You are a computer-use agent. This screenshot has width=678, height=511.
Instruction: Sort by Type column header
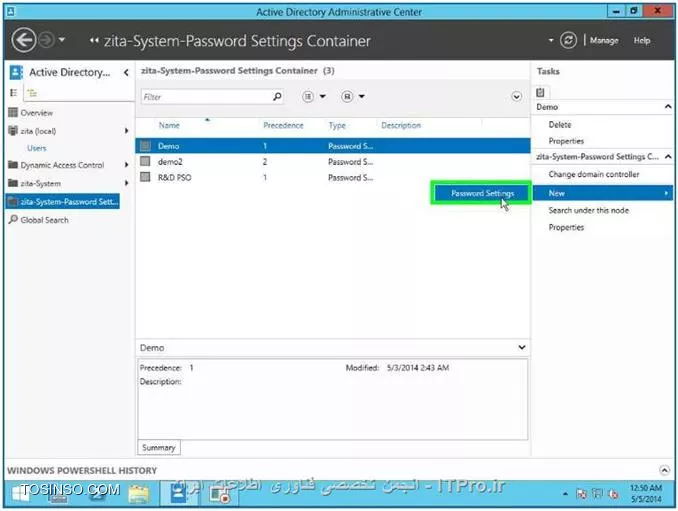[337, 125]
